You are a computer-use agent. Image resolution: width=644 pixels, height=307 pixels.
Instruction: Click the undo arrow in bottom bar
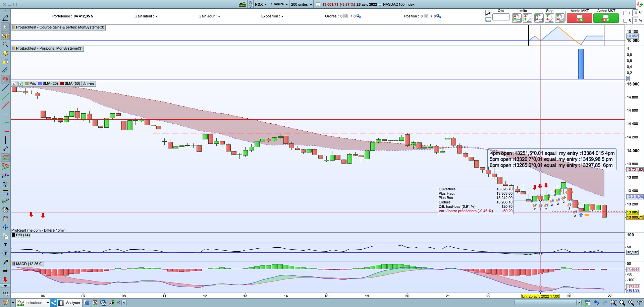point(596,303)
